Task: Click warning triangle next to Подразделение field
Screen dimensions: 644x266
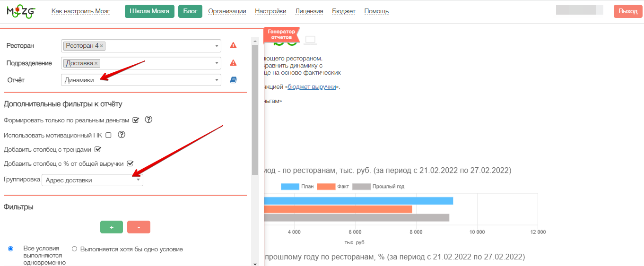Action: (233, 63)
